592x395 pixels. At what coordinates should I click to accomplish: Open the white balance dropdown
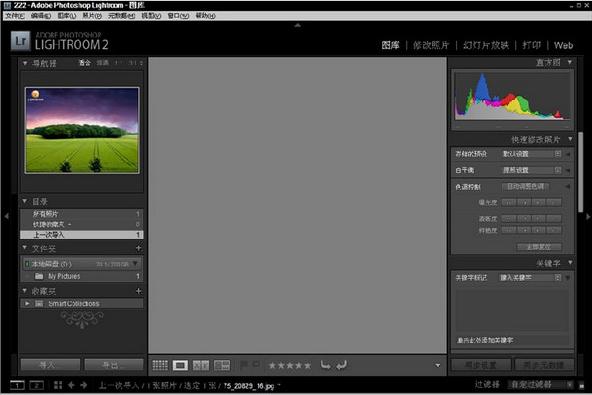click(x=532, y=170)
